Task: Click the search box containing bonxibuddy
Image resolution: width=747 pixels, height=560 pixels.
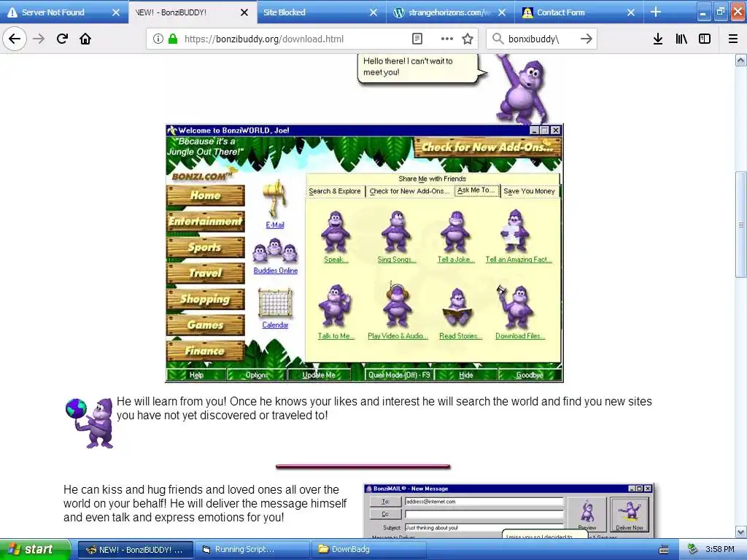Action: pyautogui.click(x=541, y=39)
